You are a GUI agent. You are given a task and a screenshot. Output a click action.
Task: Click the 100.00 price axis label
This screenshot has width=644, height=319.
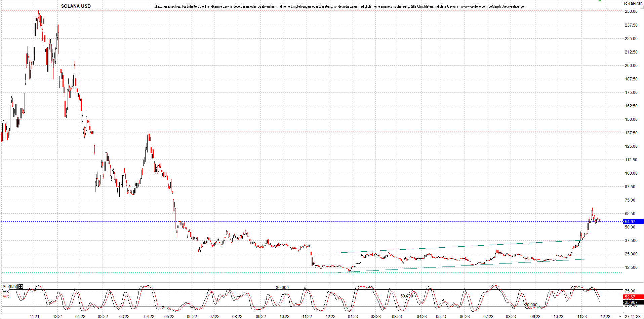point(631,173)
